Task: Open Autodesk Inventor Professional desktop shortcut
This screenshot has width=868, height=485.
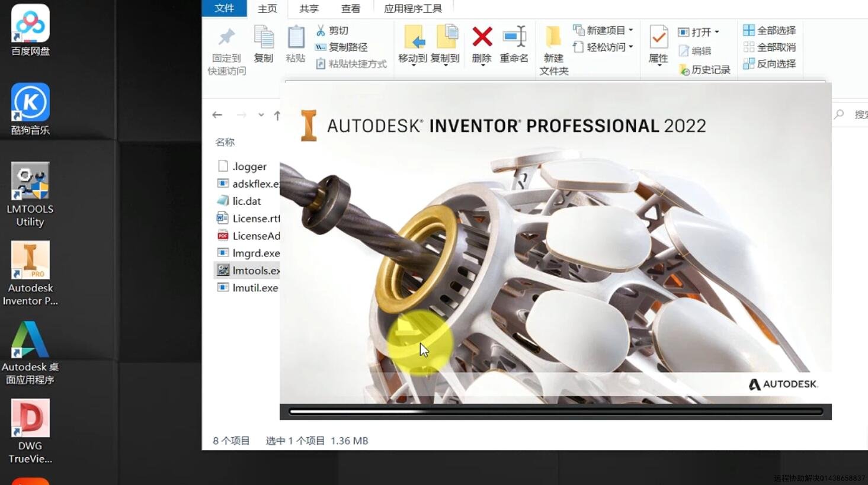Action: [x=30, y=274]
